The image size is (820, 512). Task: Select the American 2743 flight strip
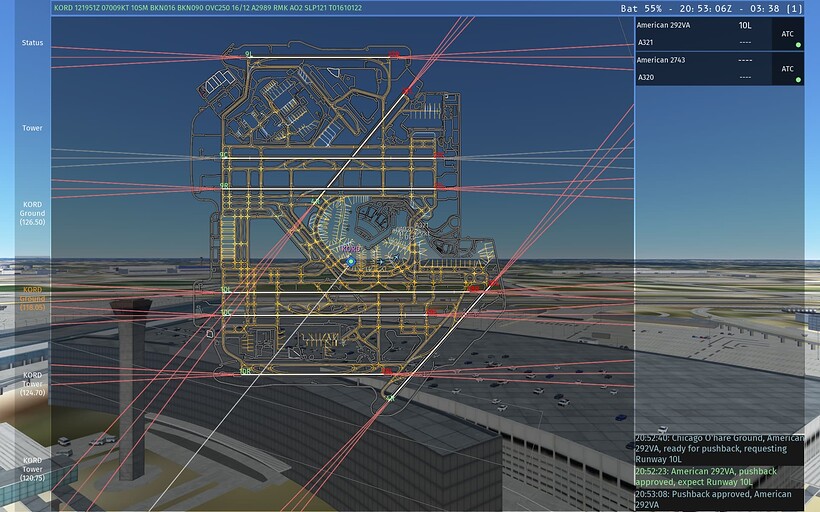tap(720, 69)
